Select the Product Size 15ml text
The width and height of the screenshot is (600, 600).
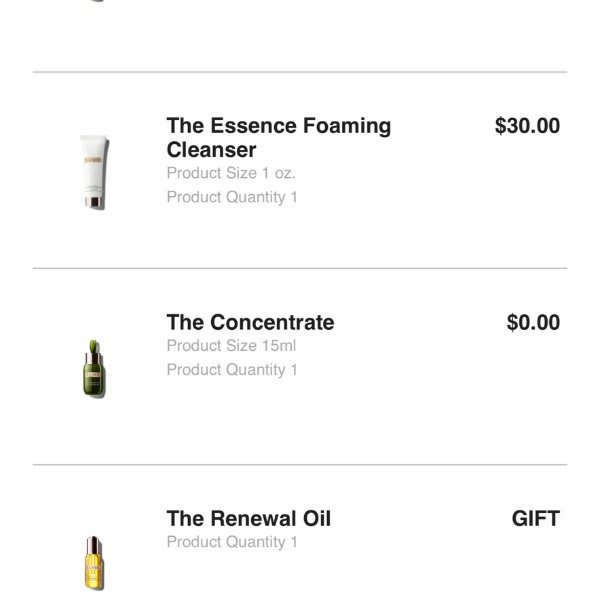[x=231, y=346]
